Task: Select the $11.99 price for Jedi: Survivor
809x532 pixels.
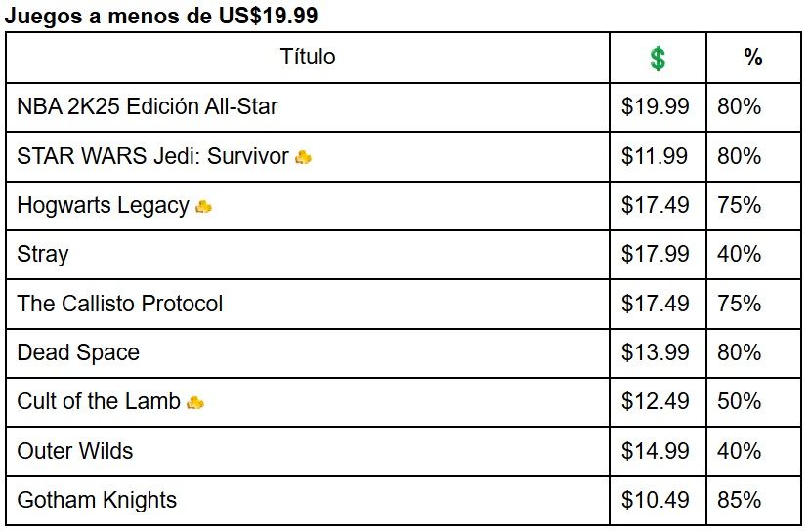Action: click(x=655, y=155)
